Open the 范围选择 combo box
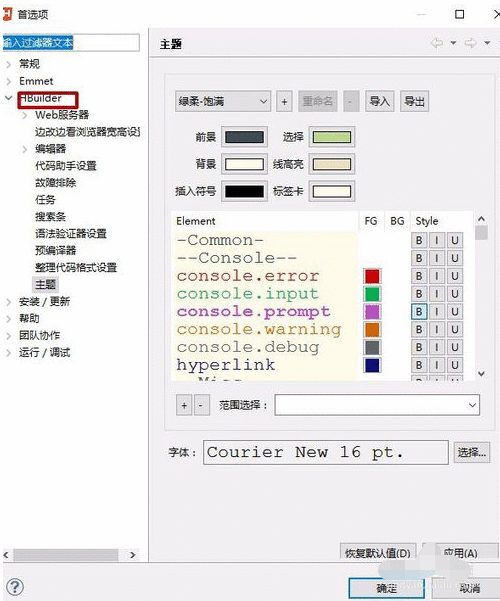This screenshot has height=601, width=500. point(377,405)
